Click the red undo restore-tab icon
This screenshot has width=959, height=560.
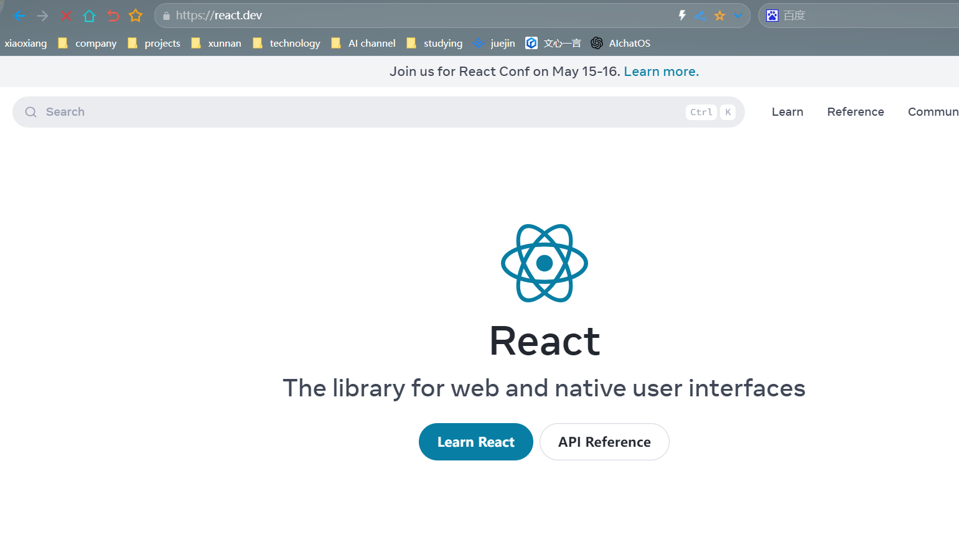pos(113,16)
